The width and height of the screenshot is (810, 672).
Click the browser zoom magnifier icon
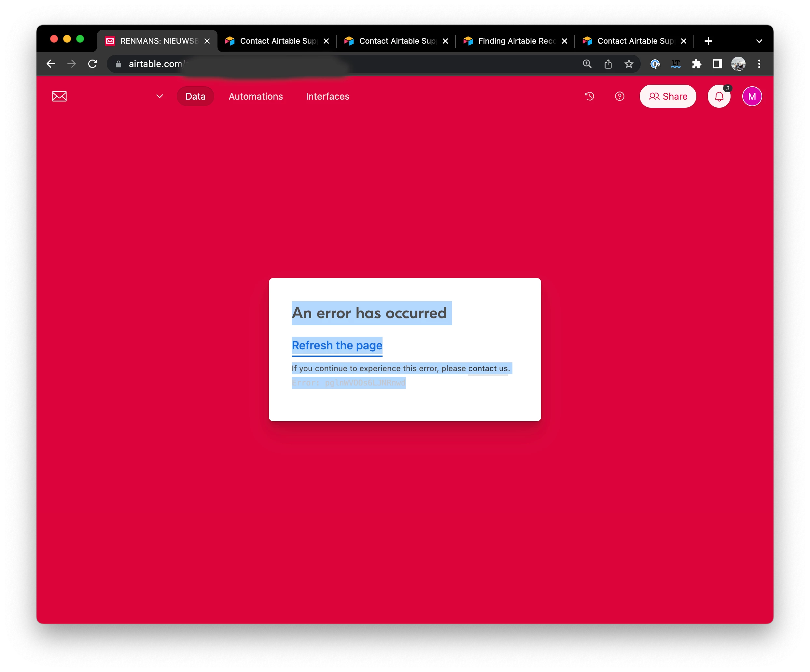(x=587, y=64)
